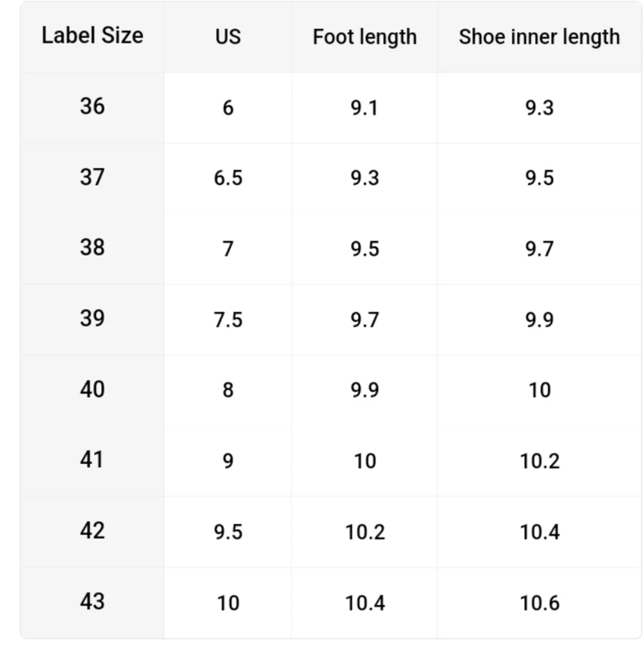Screen dimensions: 644x647
Task: Select label size 41 cell
Action: [92, 460]
